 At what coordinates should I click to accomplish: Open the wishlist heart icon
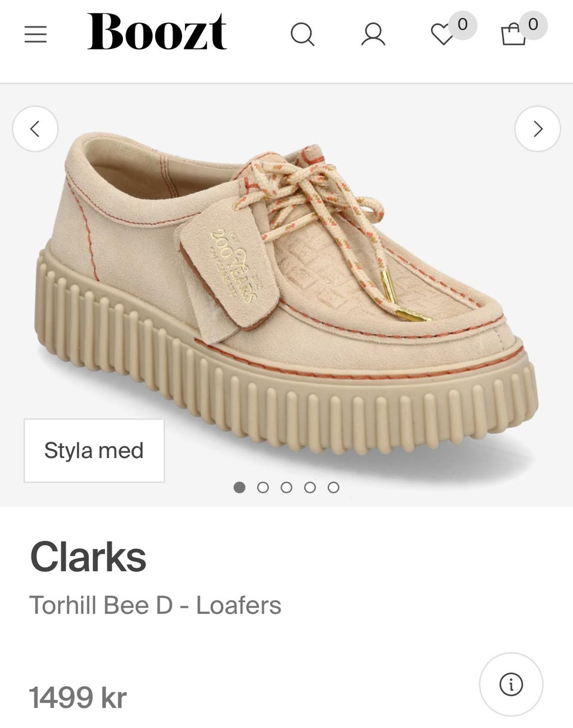[x=442, y=35]
